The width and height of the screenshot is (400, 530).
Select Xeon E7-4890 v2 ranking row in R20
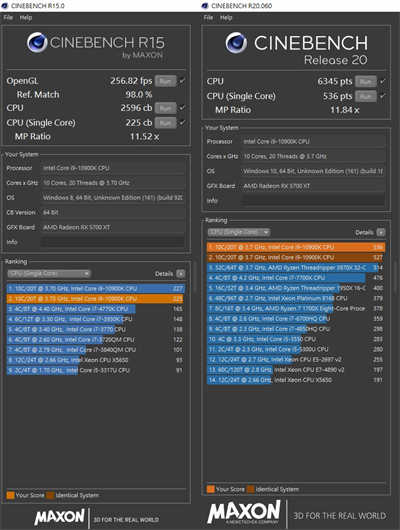click(x=296, y=370)
